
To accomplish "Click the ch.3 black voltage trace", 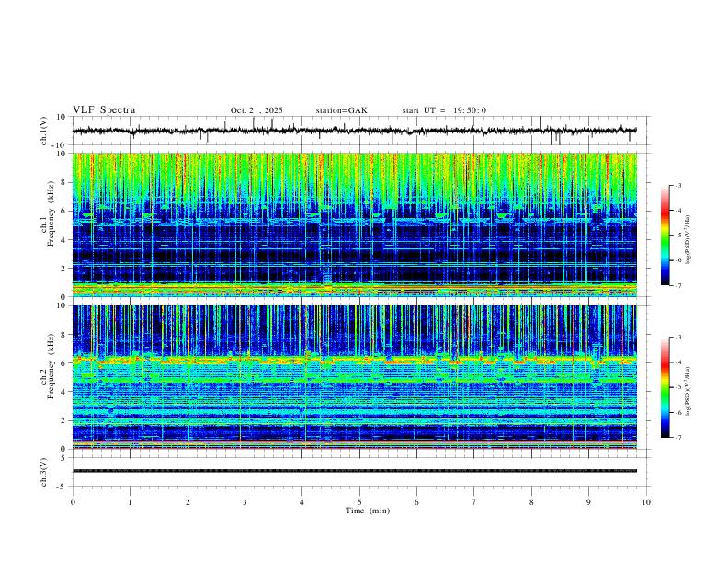I will pyautogui.click(x=355, y=471).
